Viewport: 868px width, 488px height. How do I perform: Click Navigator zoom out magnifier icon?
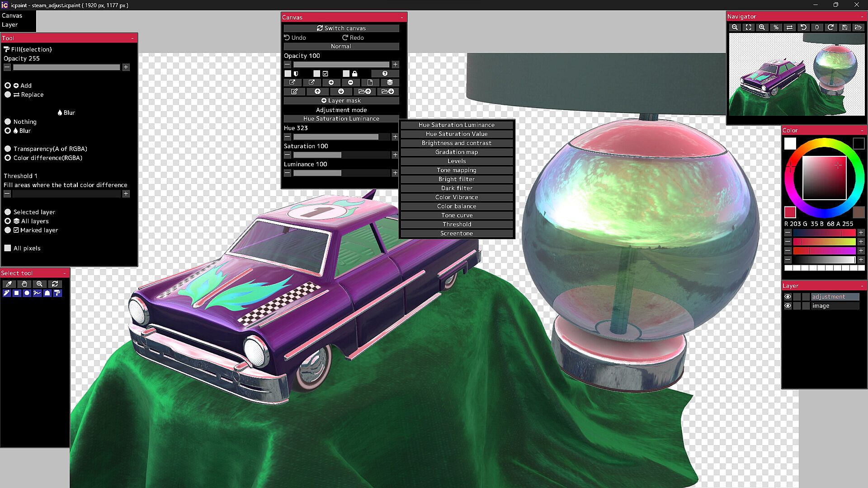point(735,28)
